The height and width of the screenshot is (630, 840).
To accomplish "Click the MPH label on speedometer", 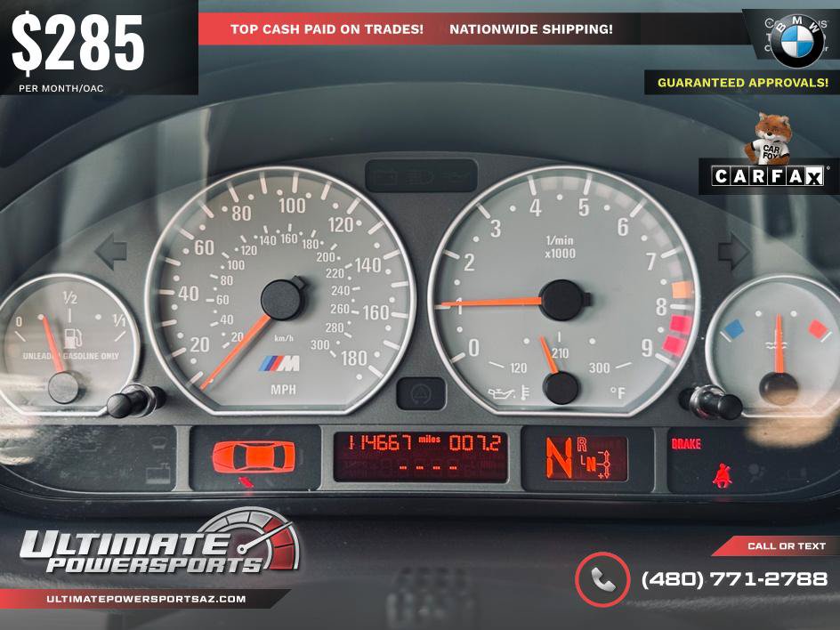I will tap(283, 390).
